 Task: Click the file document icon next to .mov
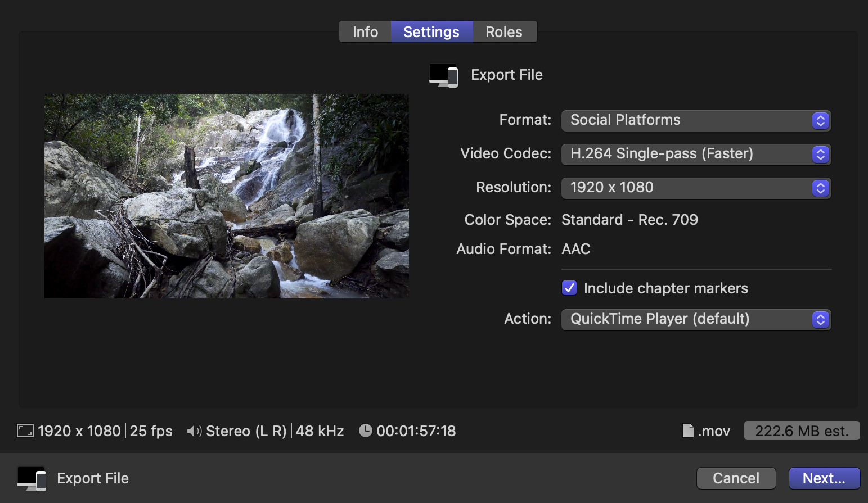pyautogui.click(x=688, y=431)
